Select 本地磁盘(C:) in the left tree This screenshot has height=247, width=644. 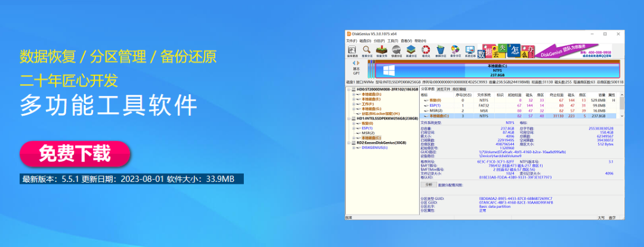[x=371, y=138]
